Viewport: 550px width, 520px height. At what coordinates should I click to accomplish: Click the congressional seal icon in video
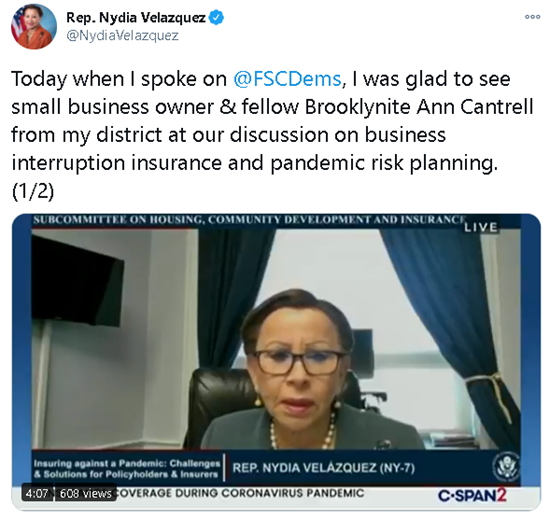506,467
